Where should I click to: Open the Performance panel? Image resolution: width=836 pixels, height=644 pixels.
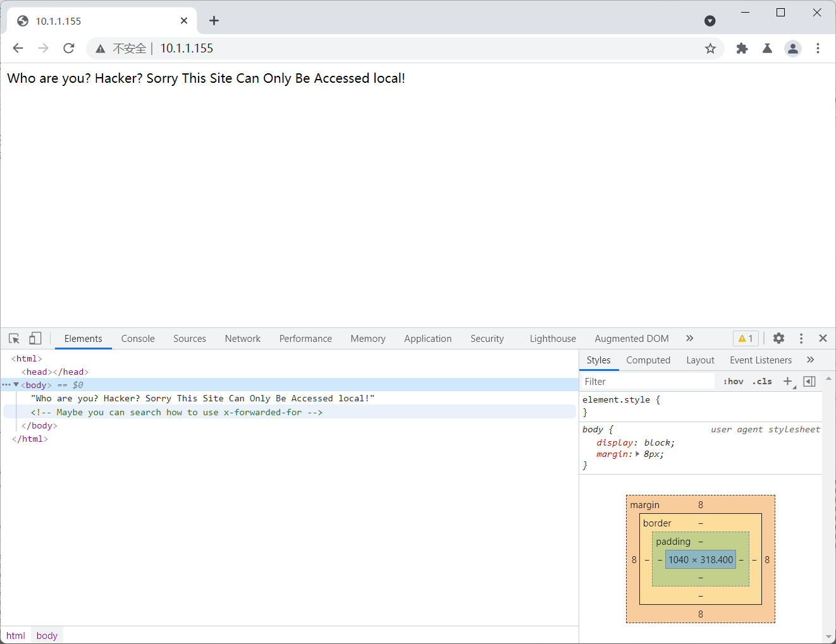click(x=305, y=339)
